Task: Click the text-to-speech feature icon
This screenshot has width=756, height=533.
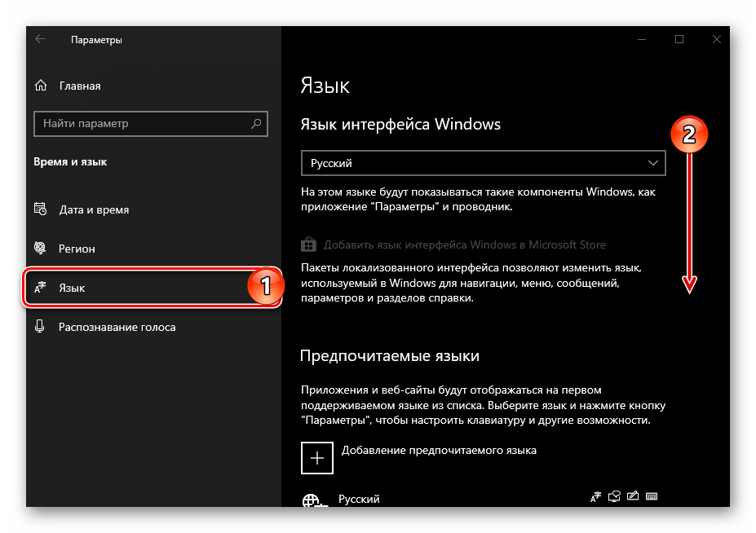Action: click(615, 497)
